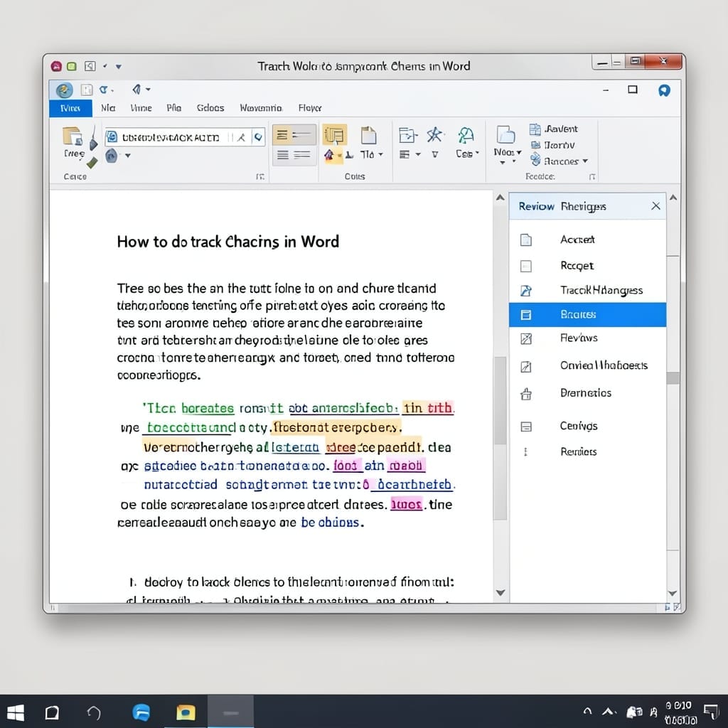Open the notification center icon on taskbar
This screenshot has height=728, width=728.
coord(711,712)
